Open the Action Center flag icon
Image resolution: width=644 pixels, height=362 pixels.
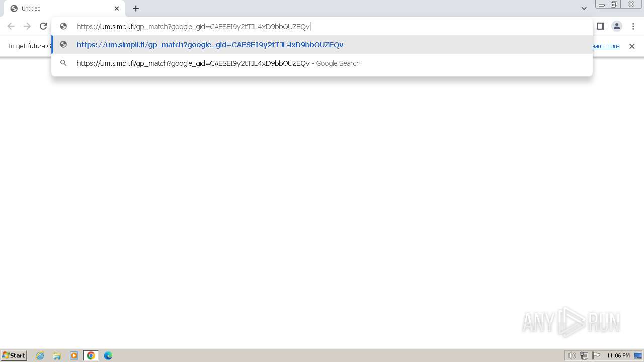coord(596,355)
